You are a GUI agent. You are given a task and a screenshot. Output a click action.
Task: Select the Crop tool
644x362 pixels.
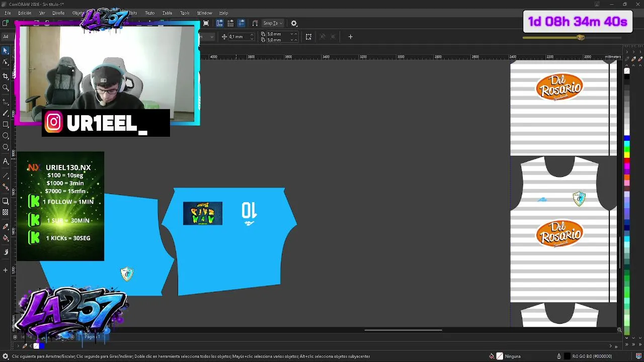[x=6, y=76]
